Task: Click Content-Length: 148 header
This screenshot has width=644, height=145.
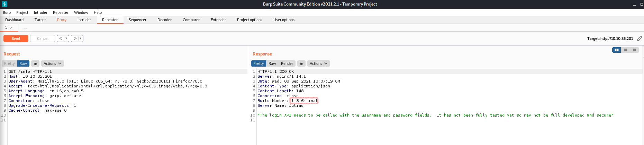Action: [x=281, y=91]
